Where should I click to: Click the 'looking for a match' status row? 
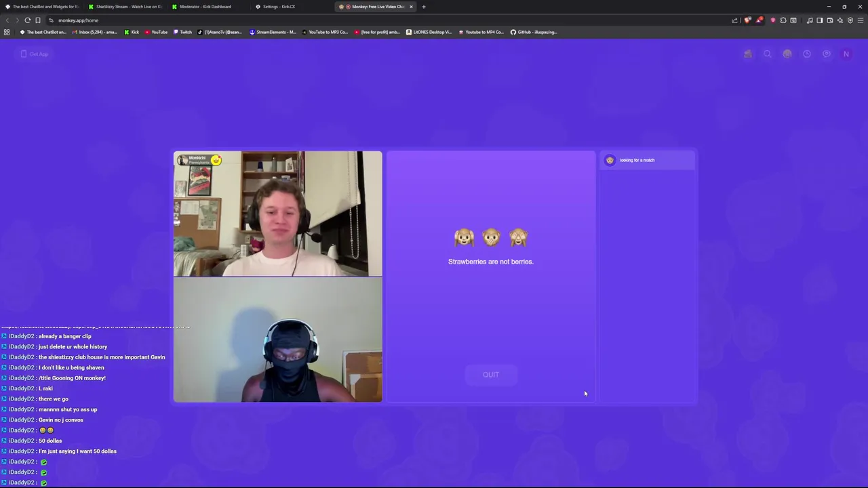[647, 161]
